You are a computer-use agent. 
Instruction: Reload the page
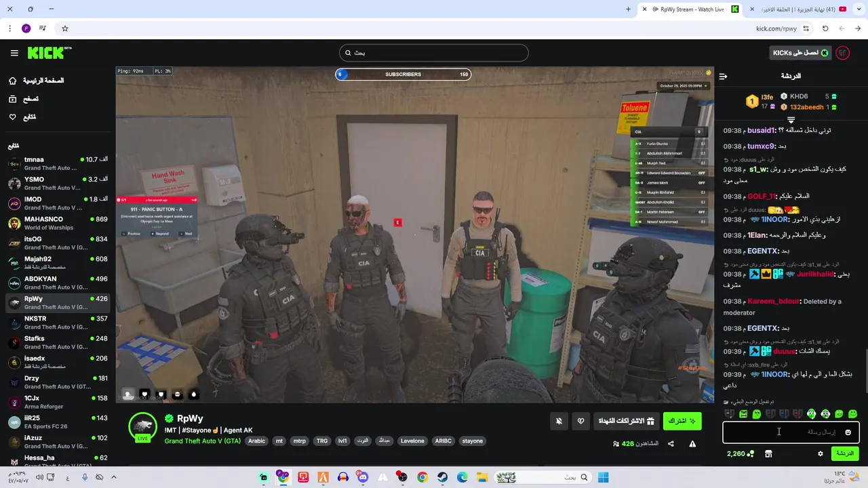825,28
